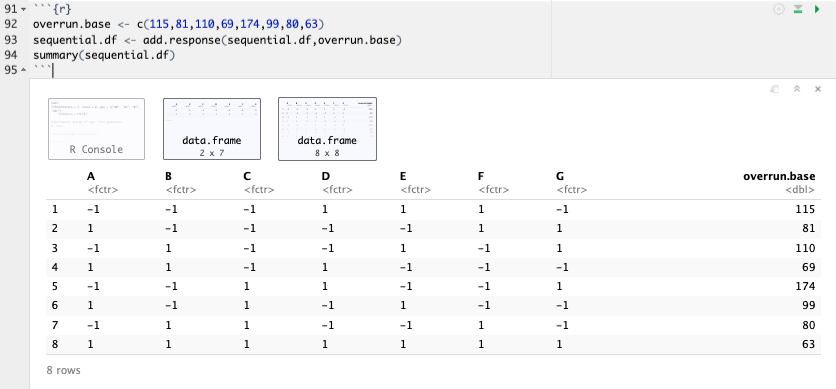
Task: Select the R Console output thumbnail
Action: [x=97, y=129]
